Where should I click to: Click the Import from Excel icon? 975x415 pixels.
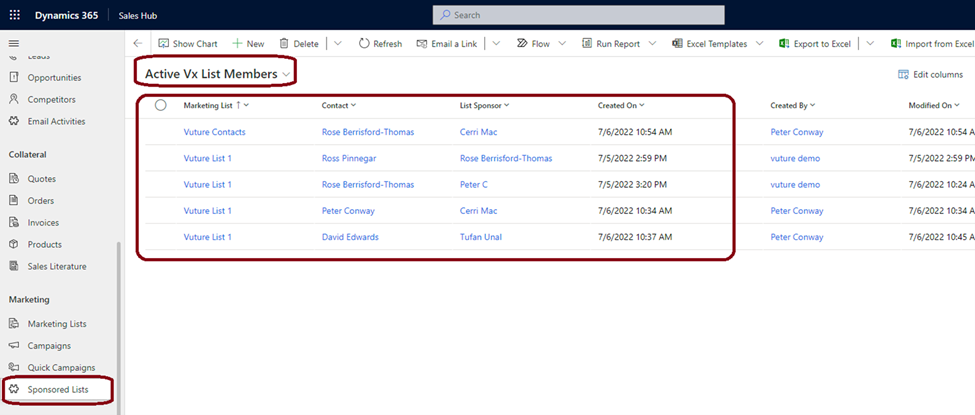click(x=896, y=44)
